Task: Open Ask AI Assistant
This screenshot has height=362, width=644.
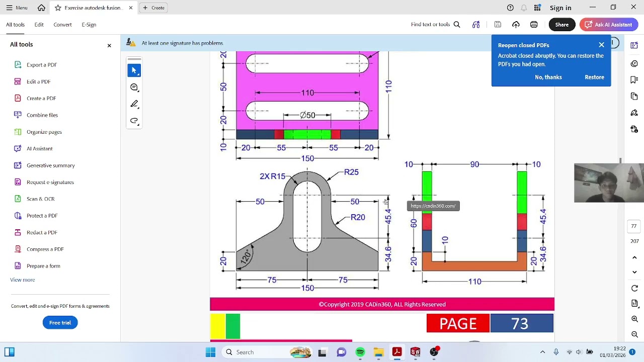Action: coord(609,24)
